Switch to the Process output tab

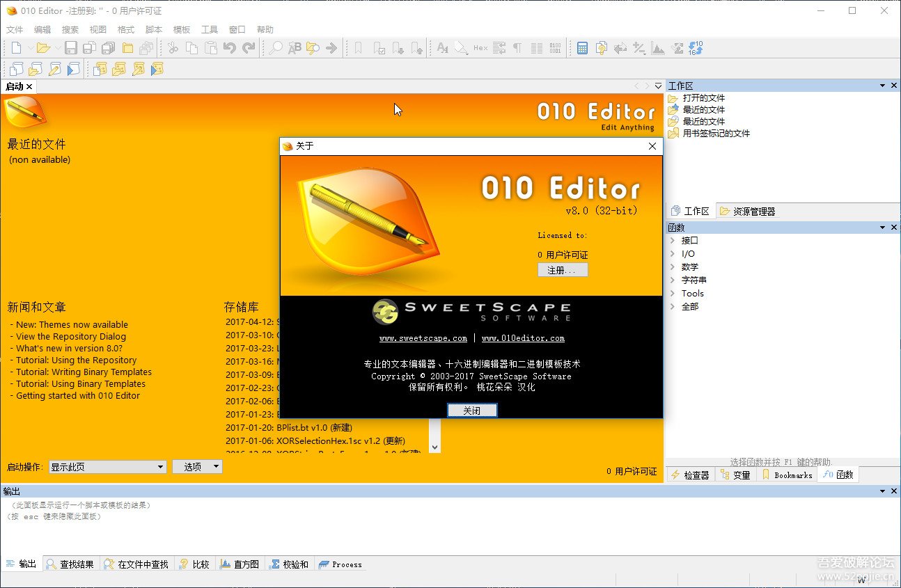coord(340,564)
